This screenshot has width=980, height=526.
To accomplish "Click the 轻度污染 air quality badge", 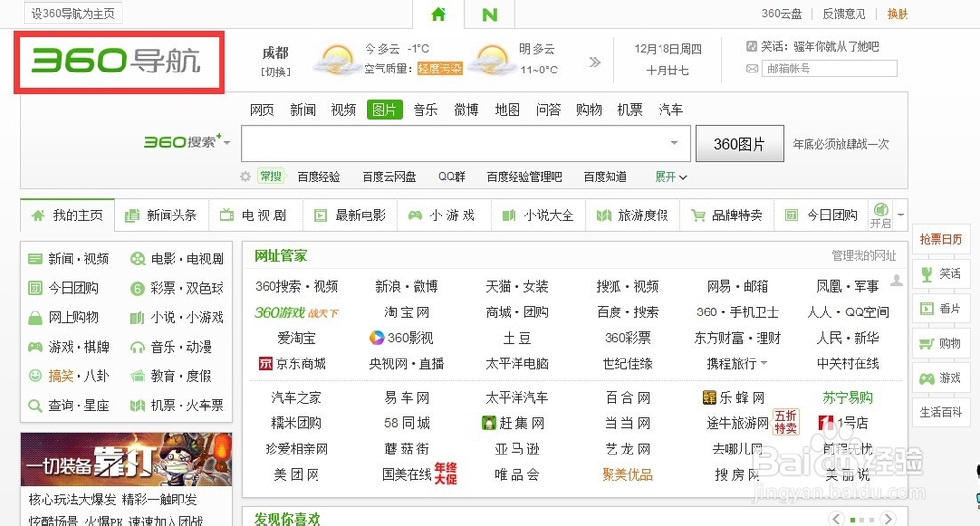I will click(x=439, y=69).
